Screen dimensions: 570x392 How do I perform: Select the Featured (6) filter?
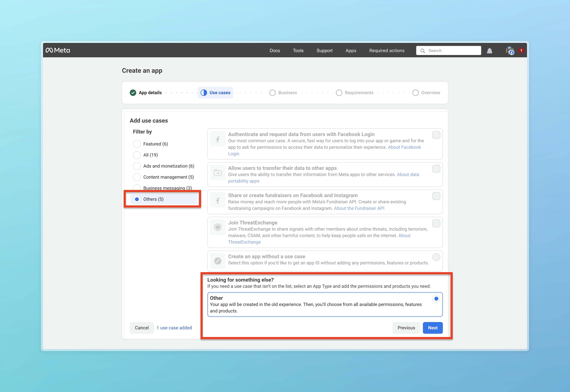pyautogui.click(x=137, y=144)
